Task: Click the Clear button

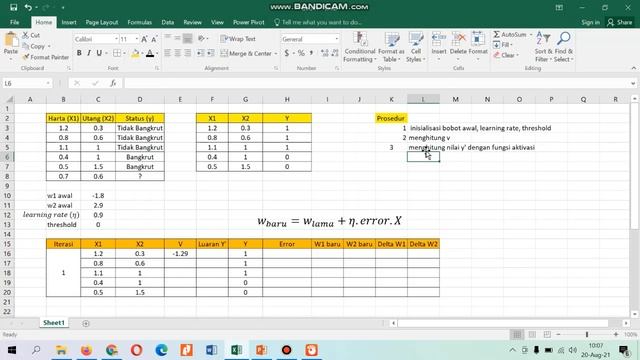Action: [x=505, y=55]
